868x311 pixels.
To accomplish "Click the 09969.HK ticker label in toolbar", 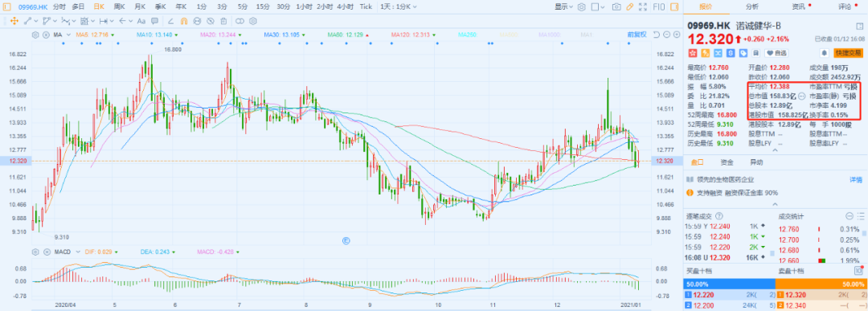I will point(33,6).
